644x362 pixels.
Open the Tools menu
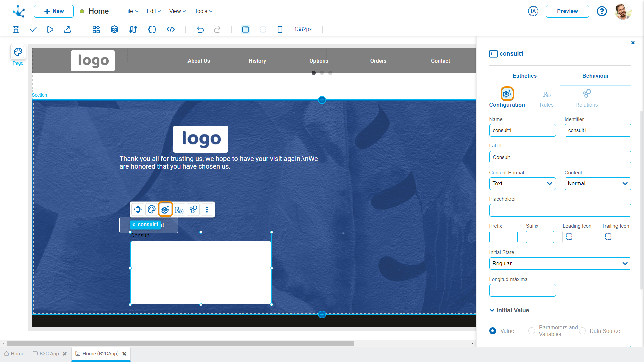click(203, 11)
